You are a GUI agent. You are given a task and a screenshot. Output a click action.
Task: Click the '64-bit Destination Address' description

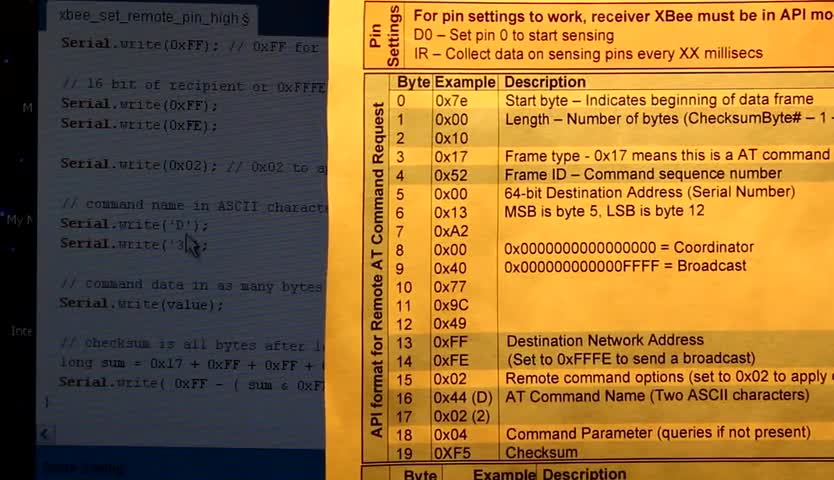[649, 192]
